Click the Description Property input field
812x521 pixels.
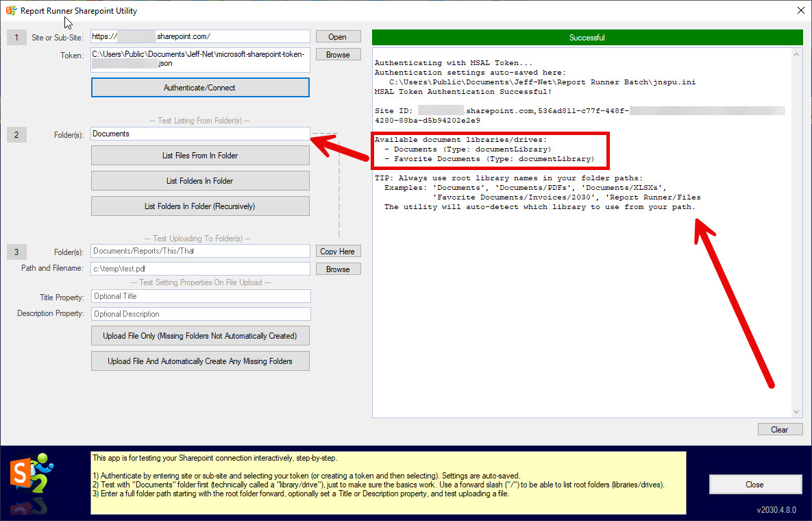tap(200, 314)
